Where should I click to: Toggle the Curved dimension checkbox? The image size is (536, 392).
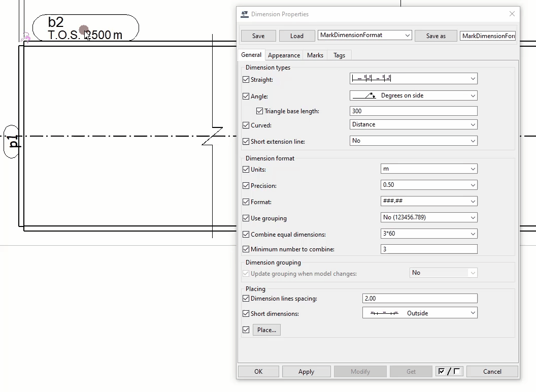coord(246,125)
